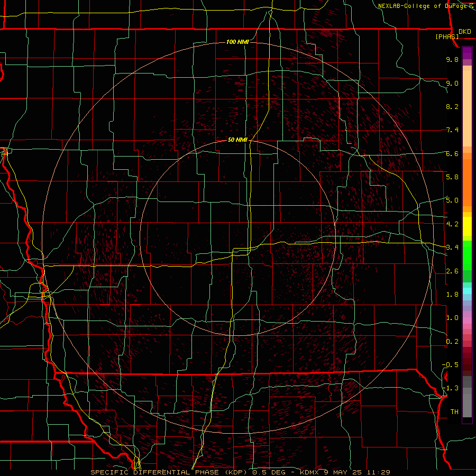Click the '8.2' color scale value
Screen dimensions: 476x476
pos(452,106)
